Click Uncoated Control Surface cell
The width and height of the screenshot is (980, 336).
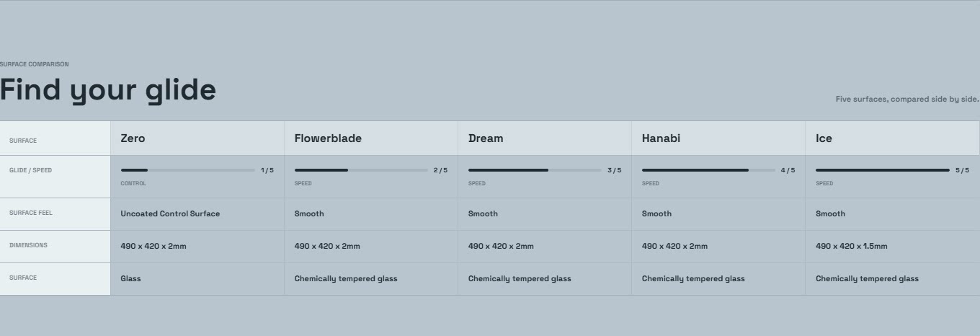point(170,213)
